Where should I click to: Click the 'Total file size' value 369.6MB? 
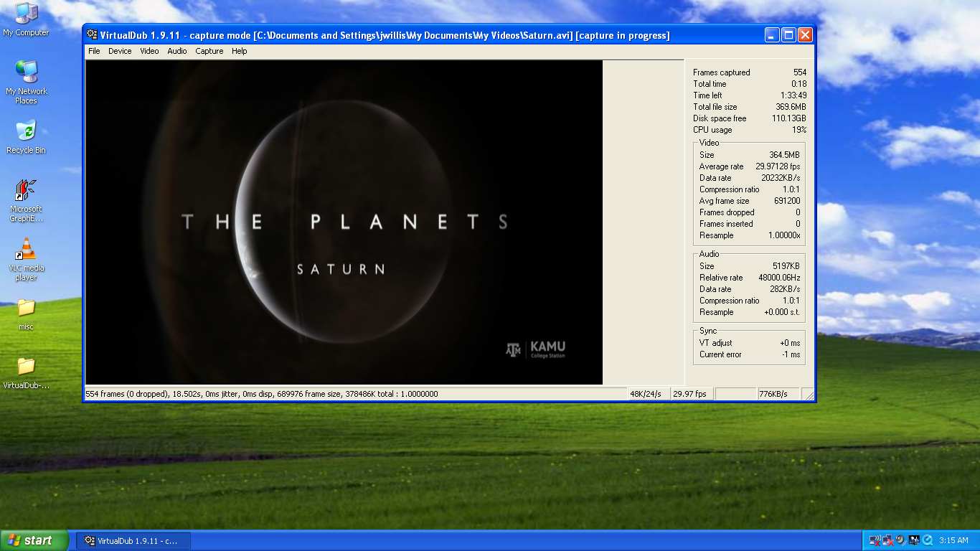791,107
